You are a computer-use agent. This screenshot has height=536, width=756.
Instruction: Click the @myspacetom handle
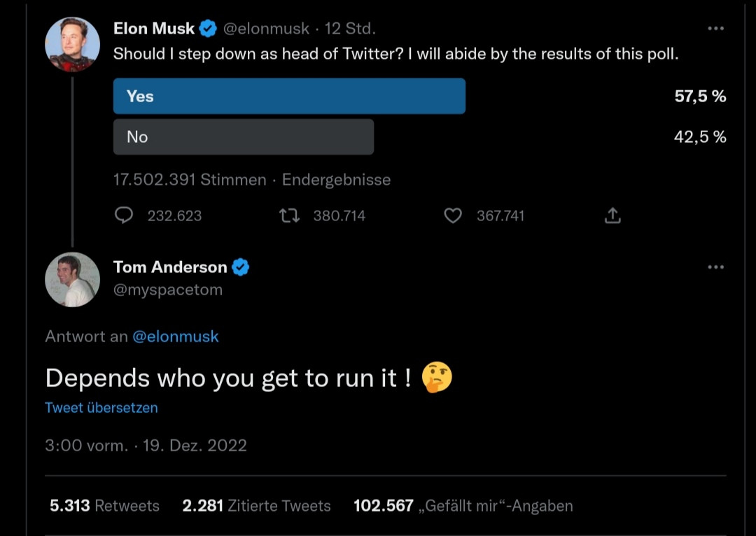(168, 290)
